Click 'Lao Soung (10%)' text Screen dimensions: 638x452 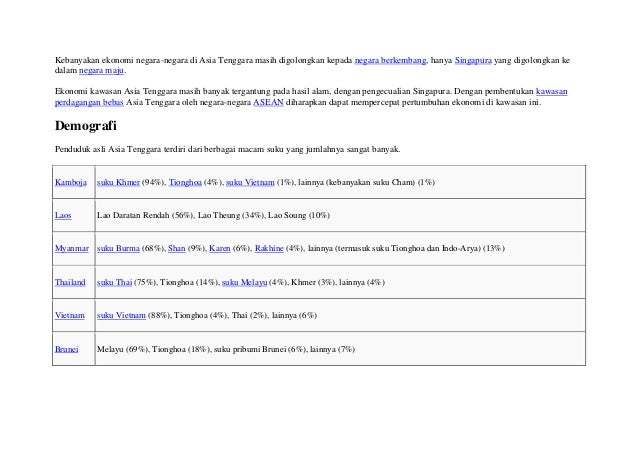click(299, 215)
